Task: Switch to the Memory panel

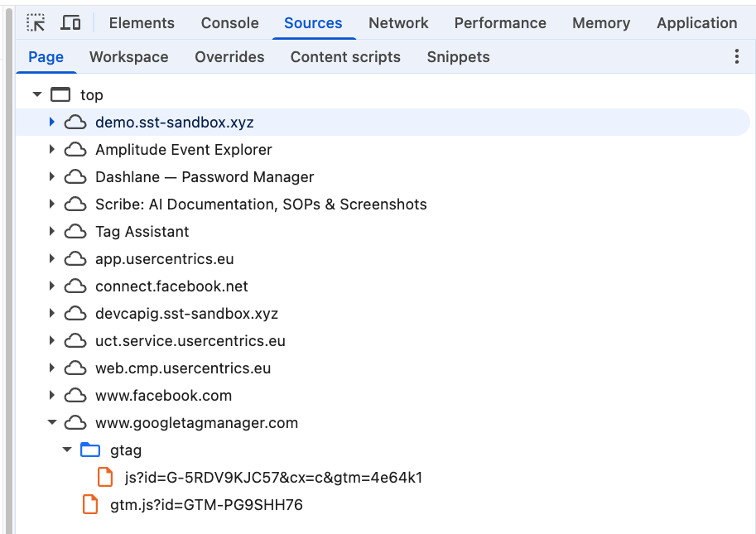Action: point(601,22)
